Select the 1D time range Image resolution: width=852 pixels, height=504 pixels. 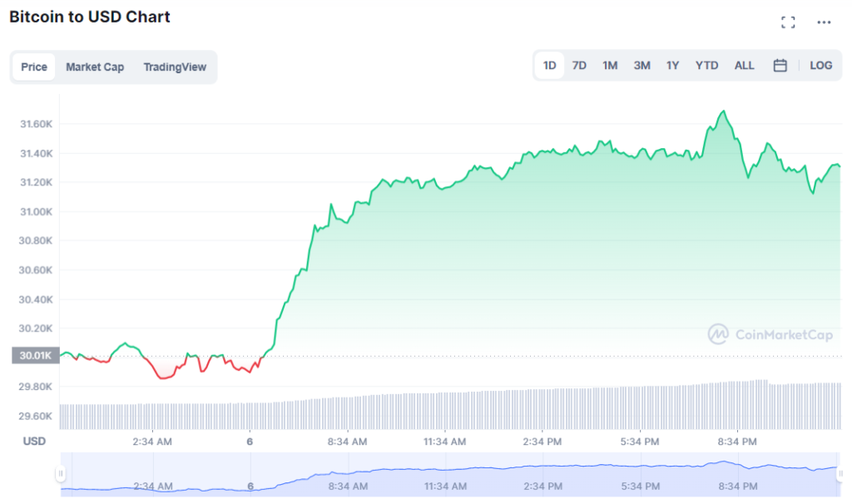pyautogui.click(x=550, y=66)
